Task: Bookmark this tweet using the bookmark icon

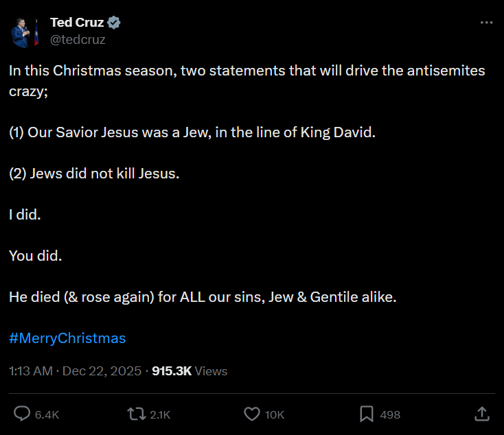Action: point(367,414)
